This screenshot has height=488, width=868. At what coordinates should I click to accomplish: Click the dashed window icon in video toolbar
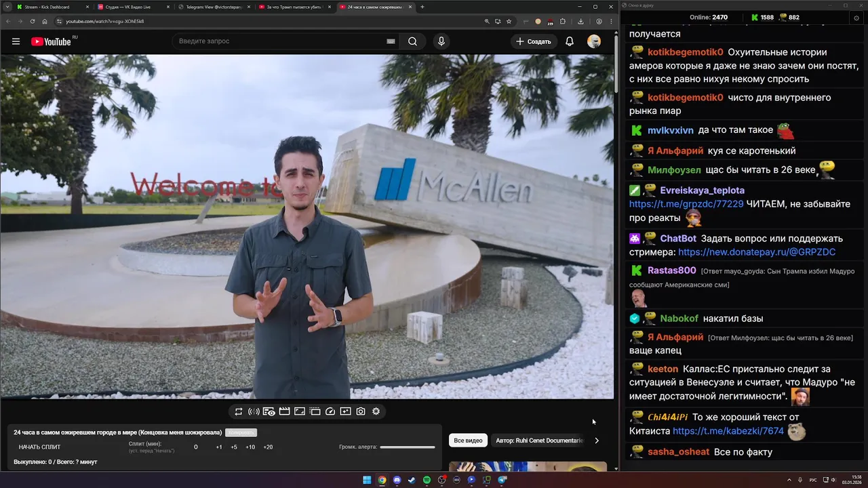coord(315,411)
